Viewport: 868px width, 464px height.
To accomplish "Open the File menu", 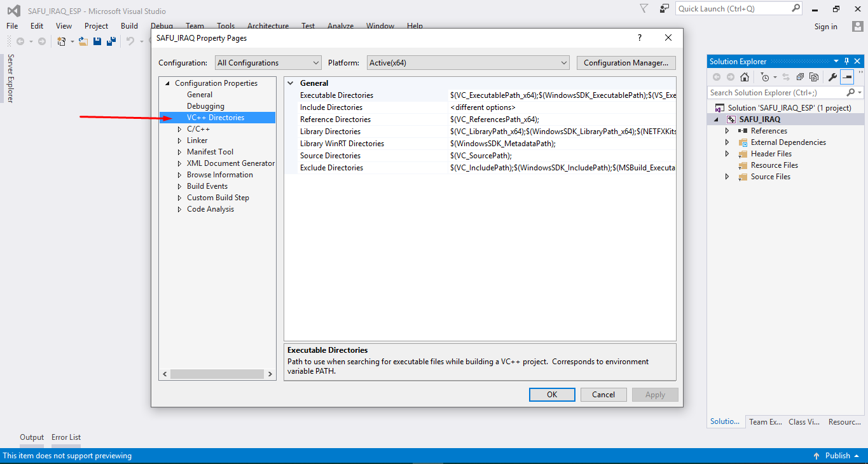I will (x=12, y=26).
